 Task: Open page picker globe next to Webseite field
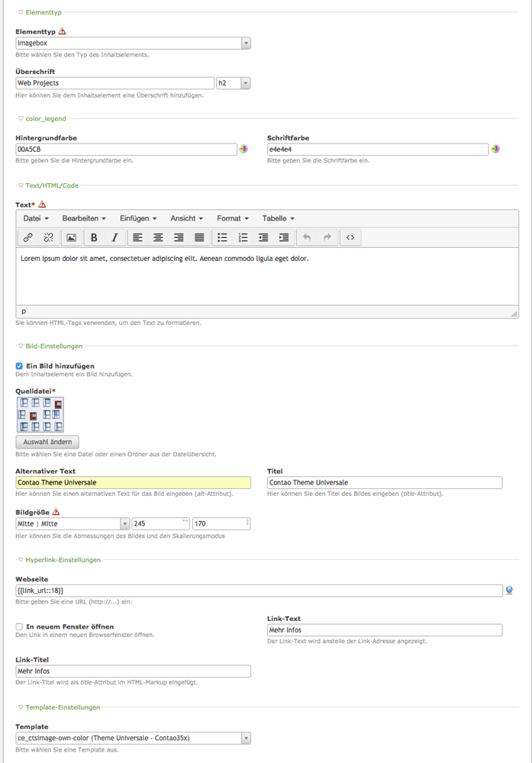click(509, 590)
